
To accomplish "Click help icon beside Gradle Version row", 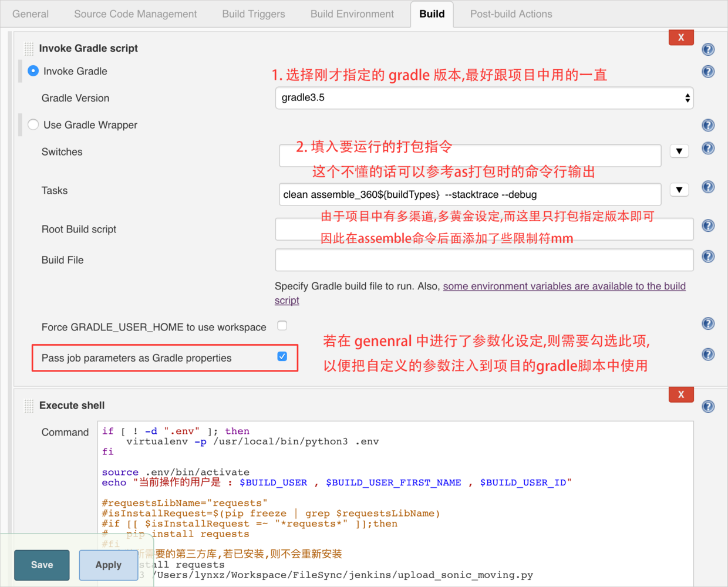I will tap(708, 72).
